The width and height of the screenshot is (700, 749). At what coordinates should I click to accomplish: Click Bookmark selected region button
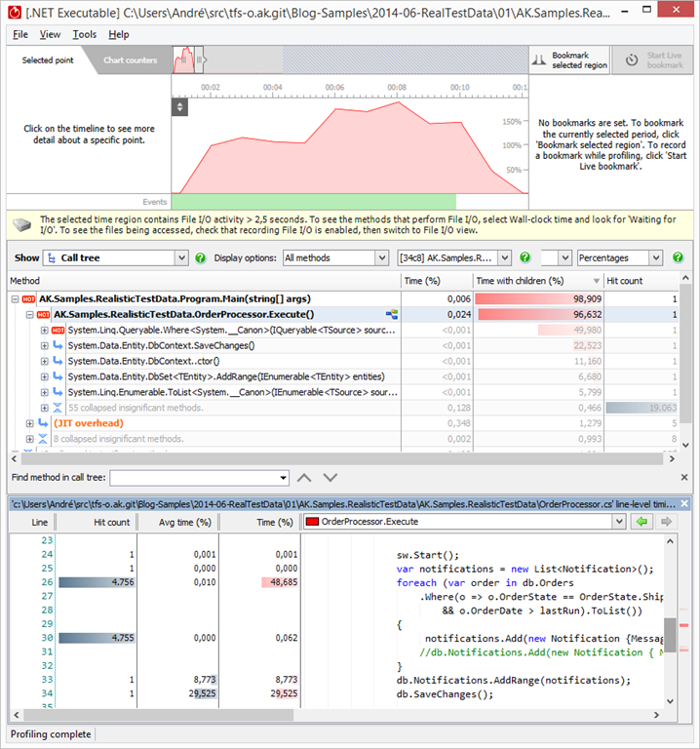(569, 60)
